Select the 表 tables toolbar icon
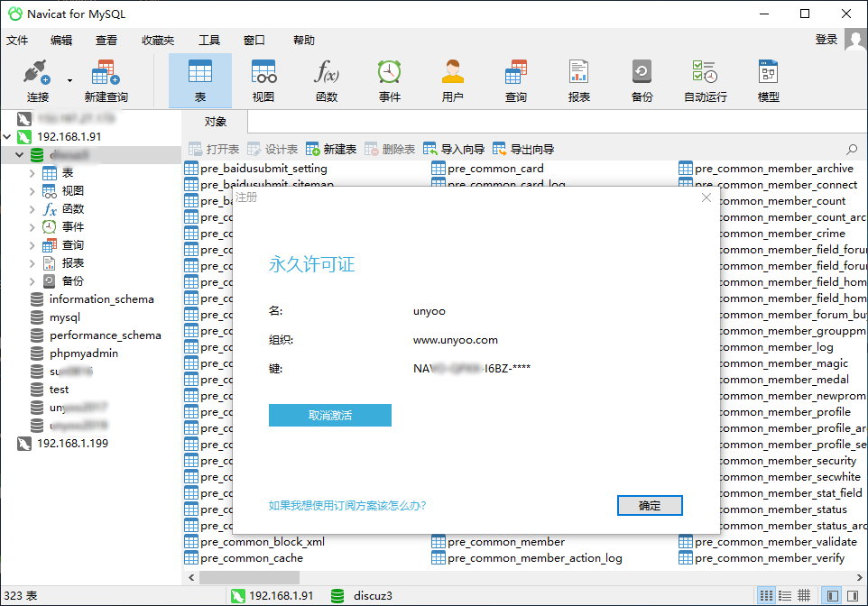The image size is (868, 606). pos(199,81)
